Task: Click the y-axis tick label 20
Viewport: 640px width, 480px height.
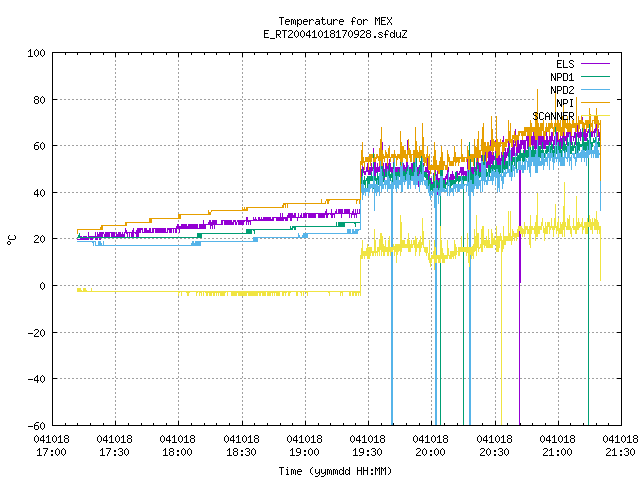Action: 39,239
